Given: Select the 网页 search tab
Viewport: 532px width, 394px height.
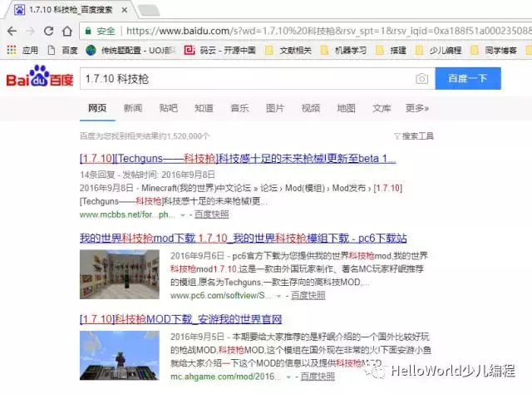Looking at the screenshot, I should (x=97, y=108).
